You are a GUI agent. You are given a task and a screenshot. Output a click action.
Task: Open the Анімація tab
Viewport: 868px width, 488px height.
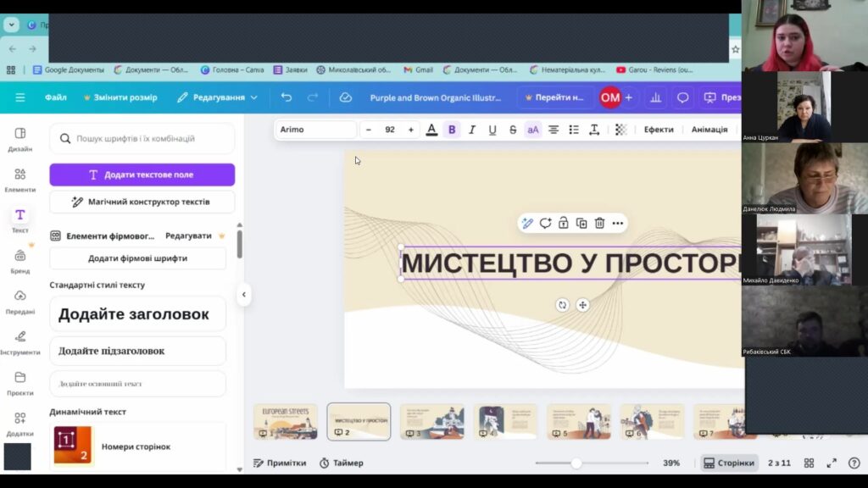[709, 130]
